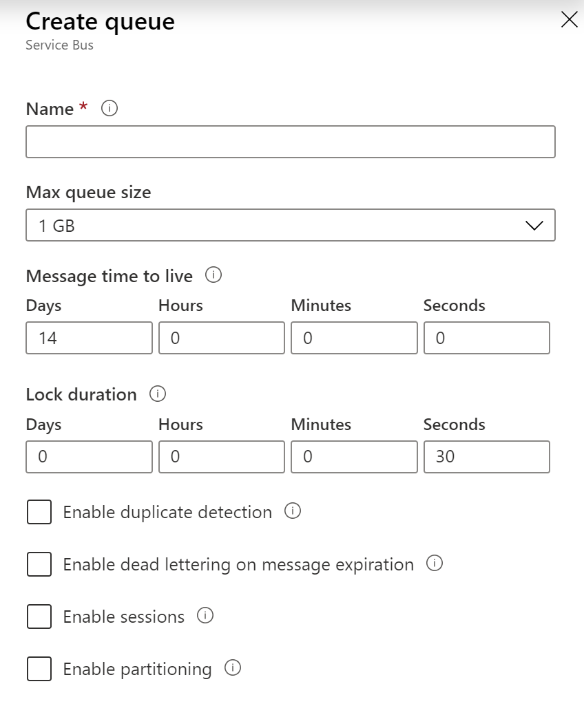Click info icon beside Enable sessions

pos(205,616)
